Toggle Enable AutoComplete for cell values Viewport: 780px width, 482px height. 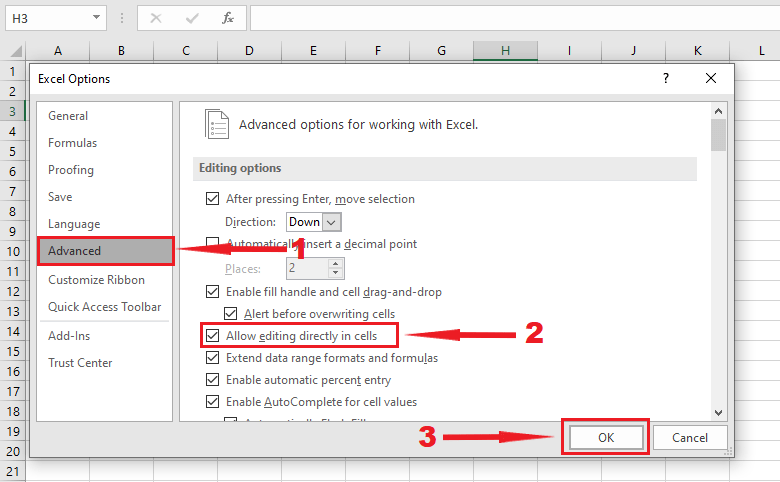(212, 401)
